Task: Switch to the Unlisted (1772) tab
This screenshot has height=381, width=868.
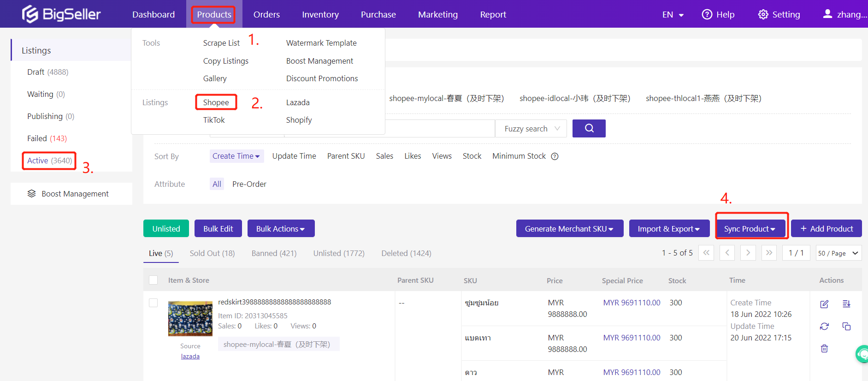Action: tap(339, 253)
